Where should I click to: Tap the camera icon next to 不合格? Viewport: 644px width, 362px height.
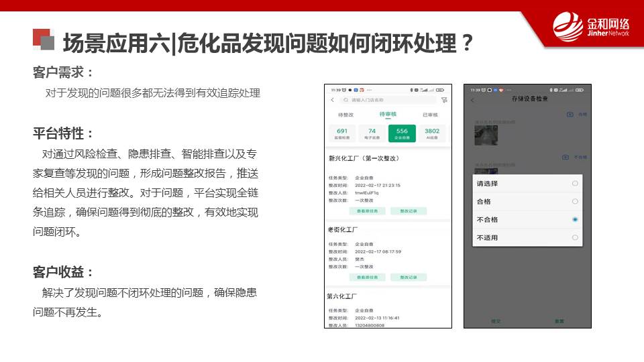coord(566,157)
